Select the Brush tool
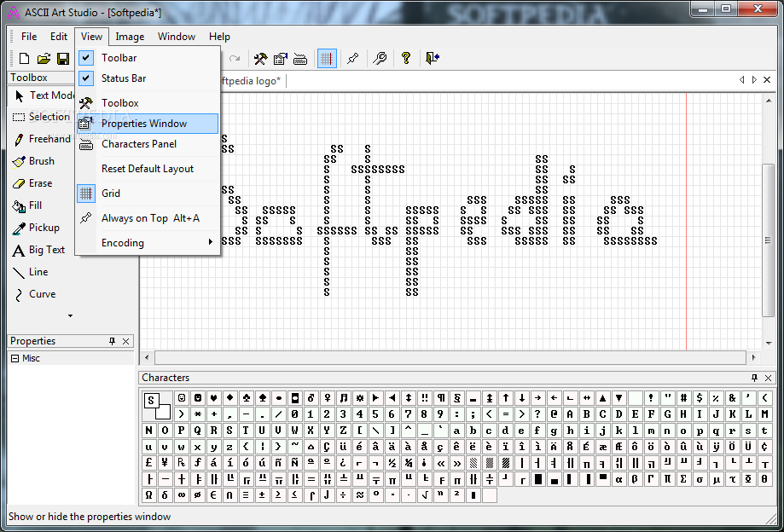 click(x=33, y=161)
